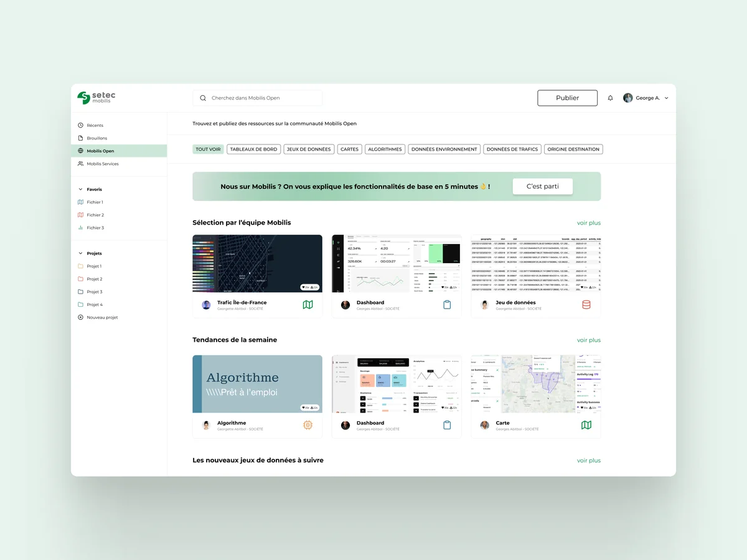Click the chart icon beside Fichier 3
Image resolution: width=747 pixels, height=560 pixels.
(x=80, y=228)
